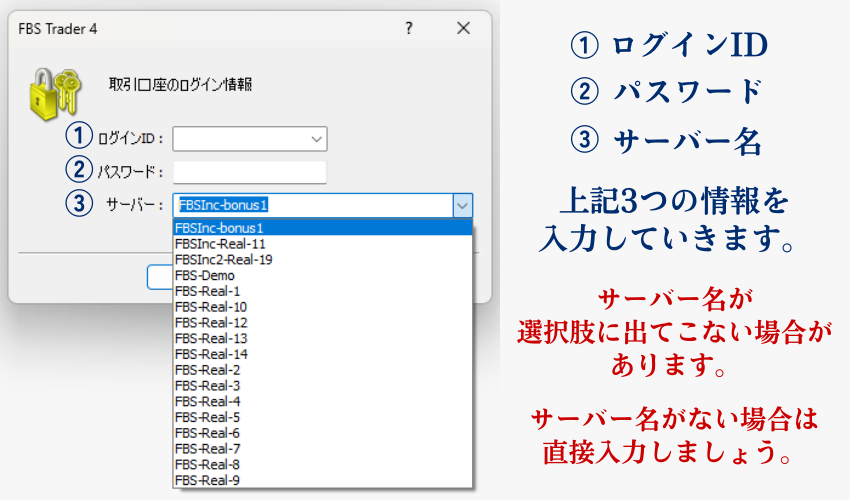Choose the FBS-Real-14 server option

coord(323,354)
